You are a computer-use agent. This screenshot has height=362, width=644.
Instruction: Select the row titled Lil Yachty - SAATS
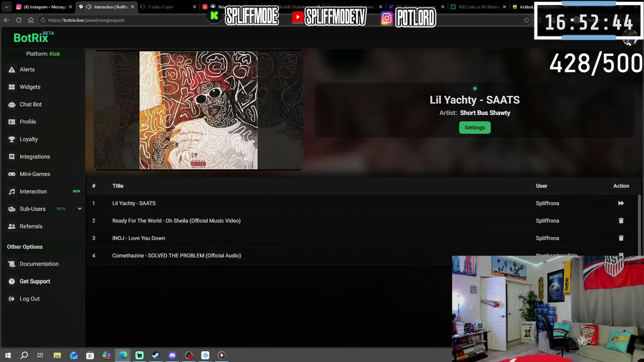(x=362, y=203)
